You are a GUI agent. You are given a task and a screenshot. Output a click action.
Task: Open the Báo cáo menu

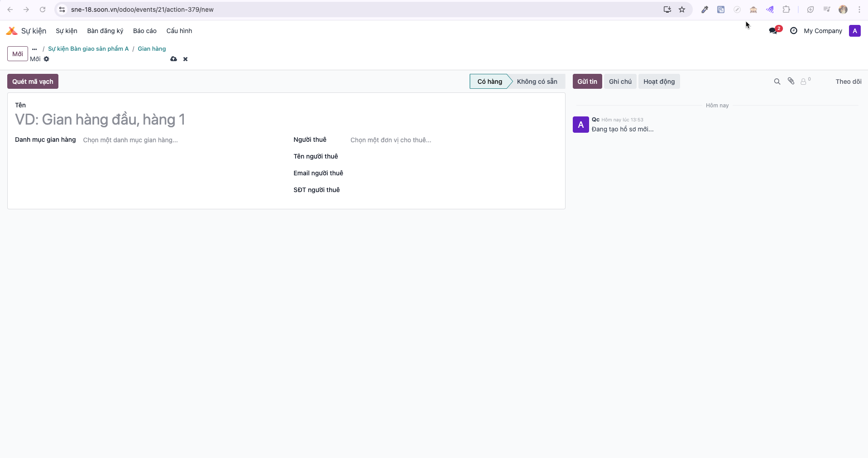(144, 31)
